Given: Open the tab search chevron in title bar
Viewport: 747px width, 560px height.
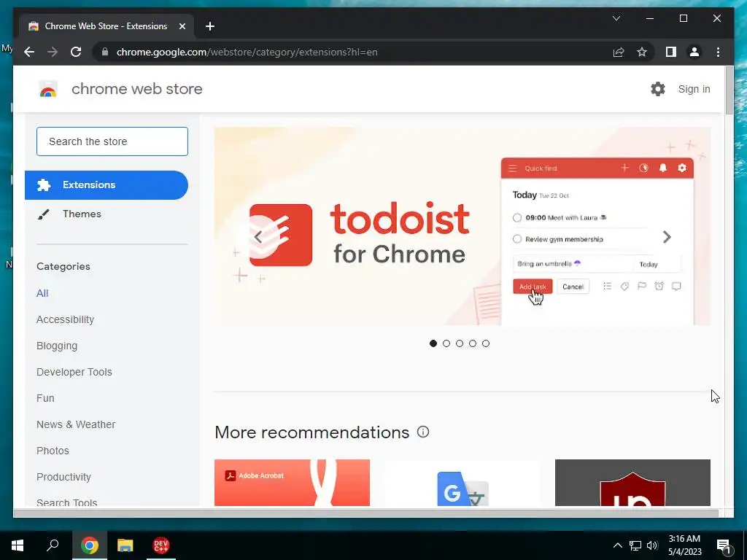Looking at the screenshot, I should coord(616,18).
